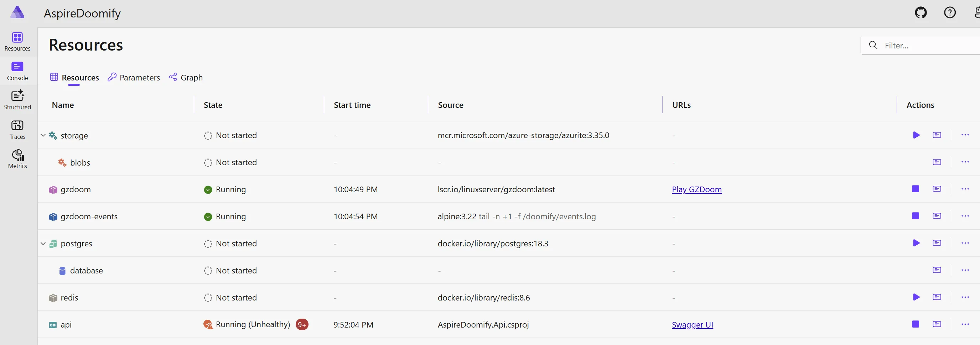This screenshot has height=345, width=980.
Task: Open Console logs in the sidebar
Action: point(17,72)
